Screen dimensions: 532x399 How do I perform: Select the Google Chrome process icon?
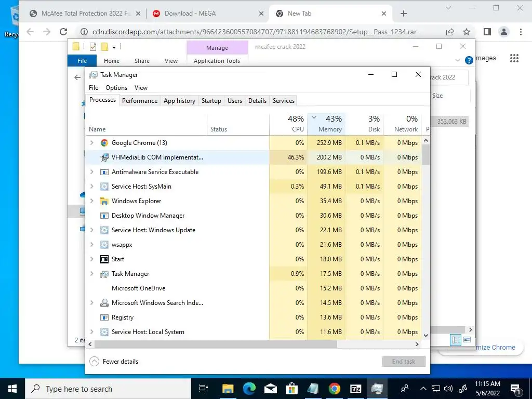(x=104, y=143)
